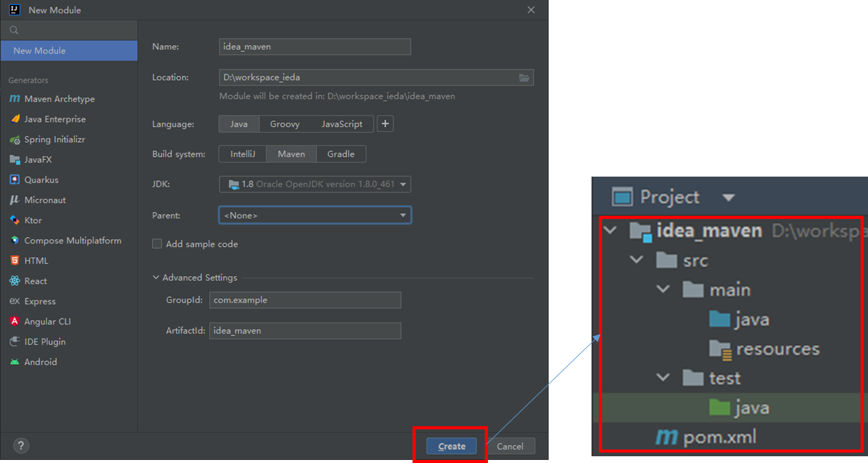Open the Parent dropdown
Image resolution: width=868 pixels, height=463 pixels.
(x=315, y=215)
